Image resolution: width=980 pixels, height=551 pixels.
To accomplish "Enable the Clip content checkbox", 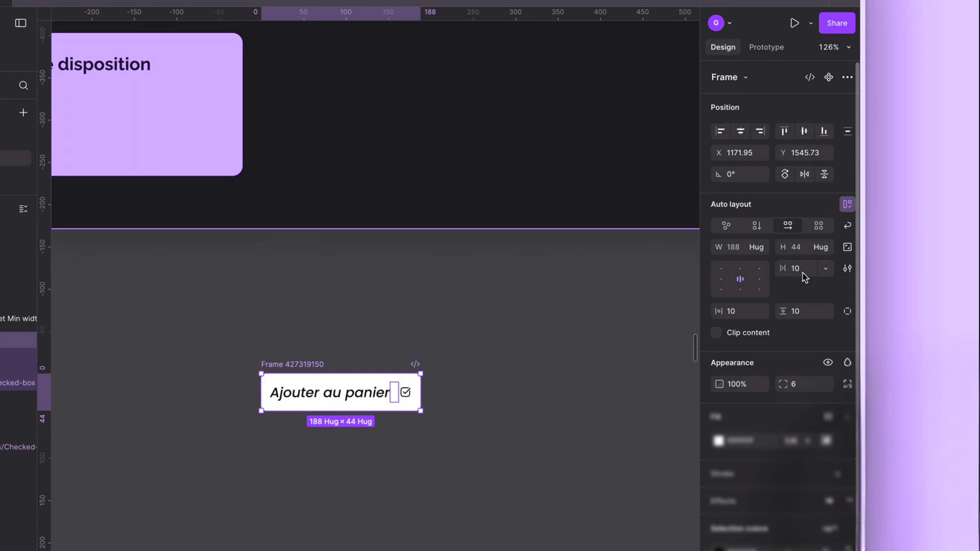I will [x=716, y=332].
